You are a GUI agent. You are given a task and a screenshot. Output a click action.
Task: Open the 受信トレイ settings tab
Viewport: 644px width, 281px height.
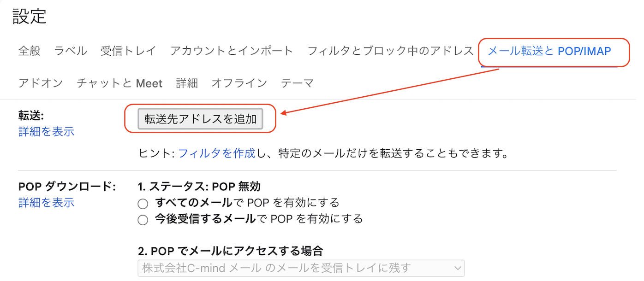point(128,51)
